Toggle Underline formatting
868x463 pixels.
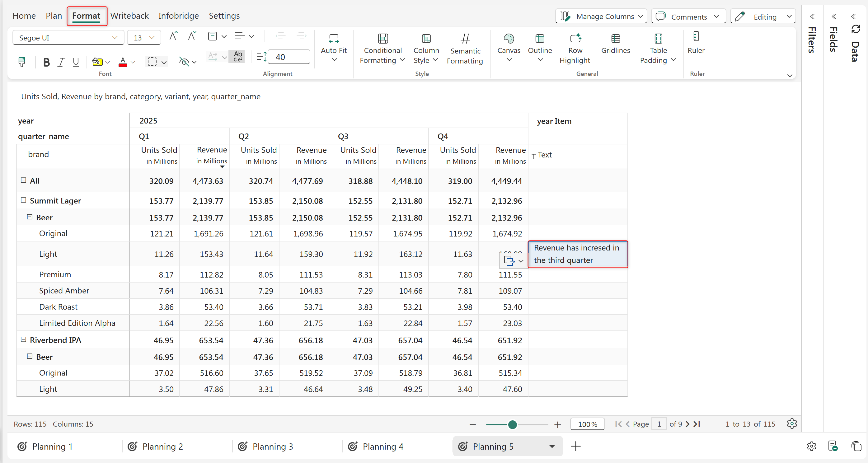click(76, 62)
